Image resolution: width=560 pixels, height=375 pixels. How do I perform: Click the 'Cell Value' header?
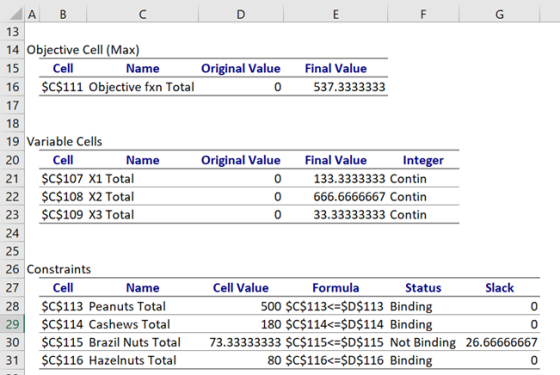coord(241,288)
